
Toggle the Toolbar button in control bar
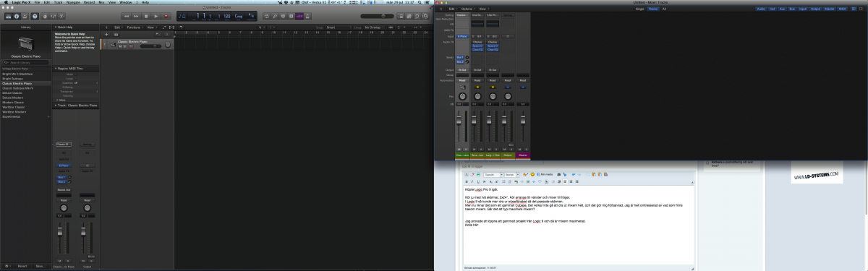click(25, 17)
